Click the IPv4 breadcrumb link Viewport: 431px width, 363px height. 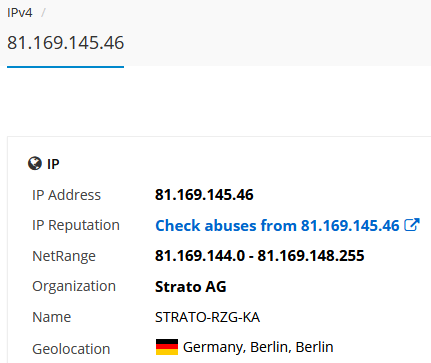[x=20, y=13]
